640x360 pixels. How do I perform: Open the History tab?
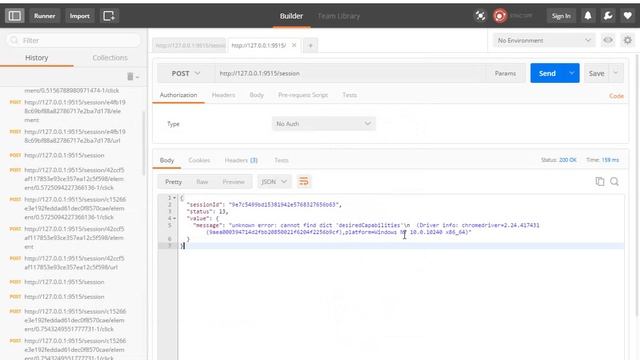(37, 58)
